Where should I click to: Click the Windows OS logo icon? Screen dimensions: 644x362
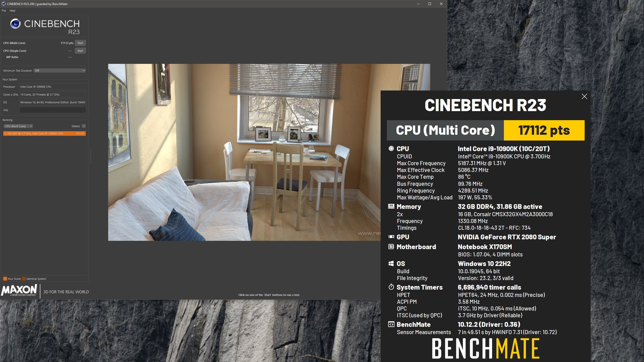[391, 263]
